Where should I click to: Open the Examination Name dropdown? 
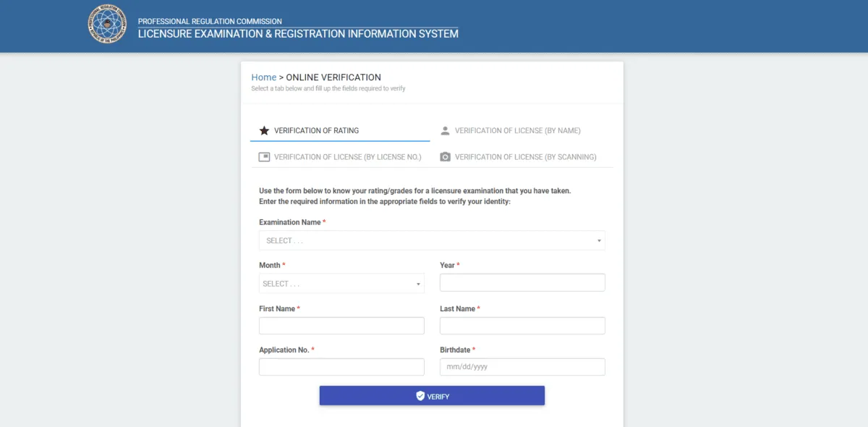432,240
